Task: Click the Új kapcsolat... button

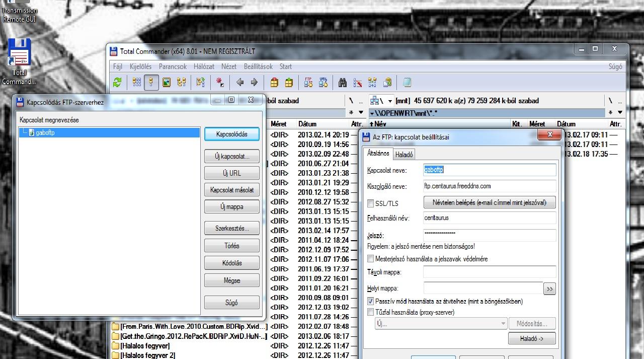Action: 232,156
